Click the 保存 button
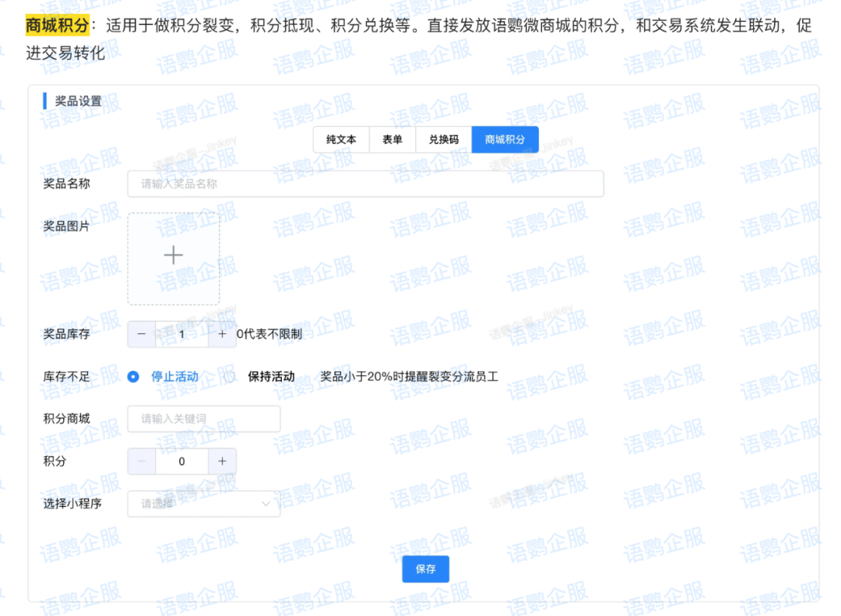 point(425,569)
